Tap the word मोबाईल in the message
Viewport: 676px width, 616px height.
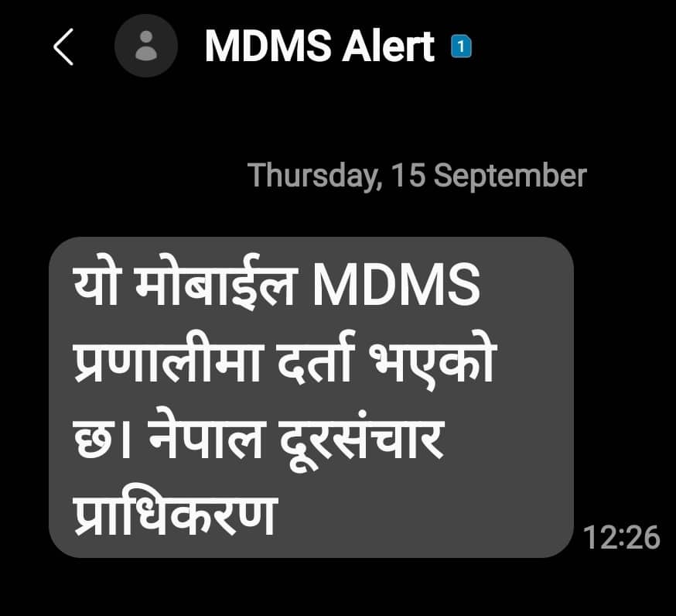(217, 281)
